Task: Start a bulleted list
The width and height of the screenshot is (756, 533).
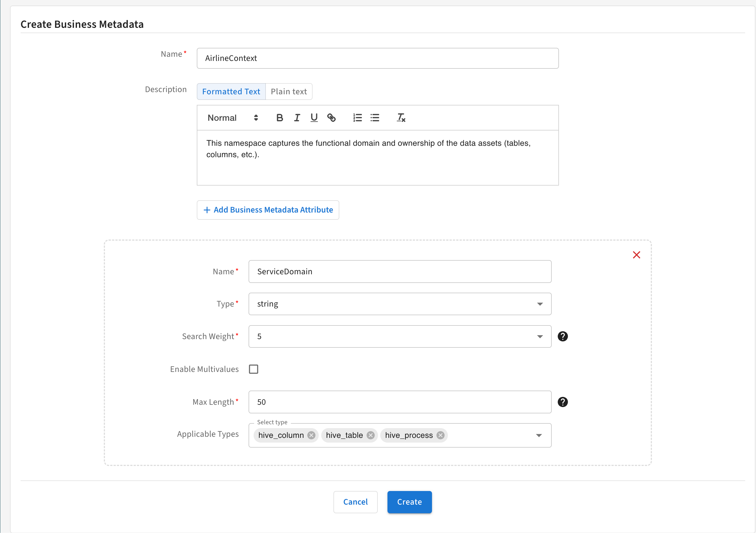Action: coord(375,118)
